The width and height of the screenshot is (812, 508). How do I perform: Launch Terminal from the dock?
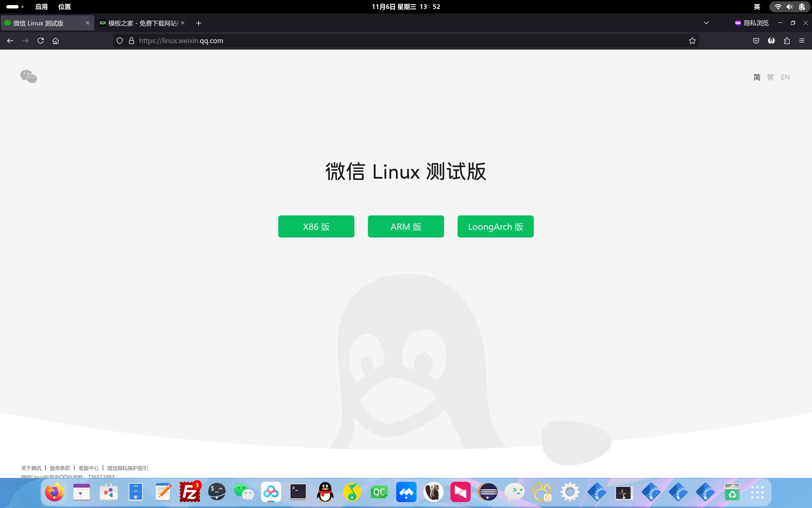tap(298, 492)
